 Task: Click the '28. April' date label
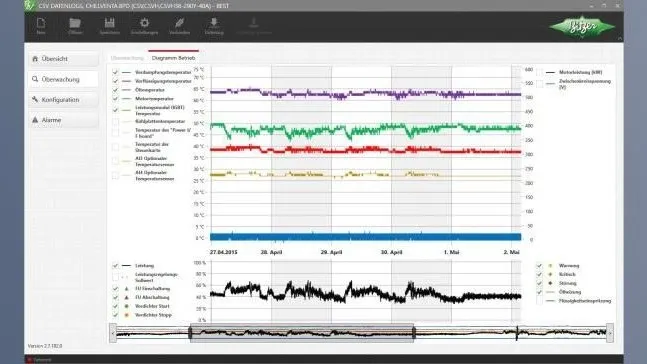click(272, 252)
